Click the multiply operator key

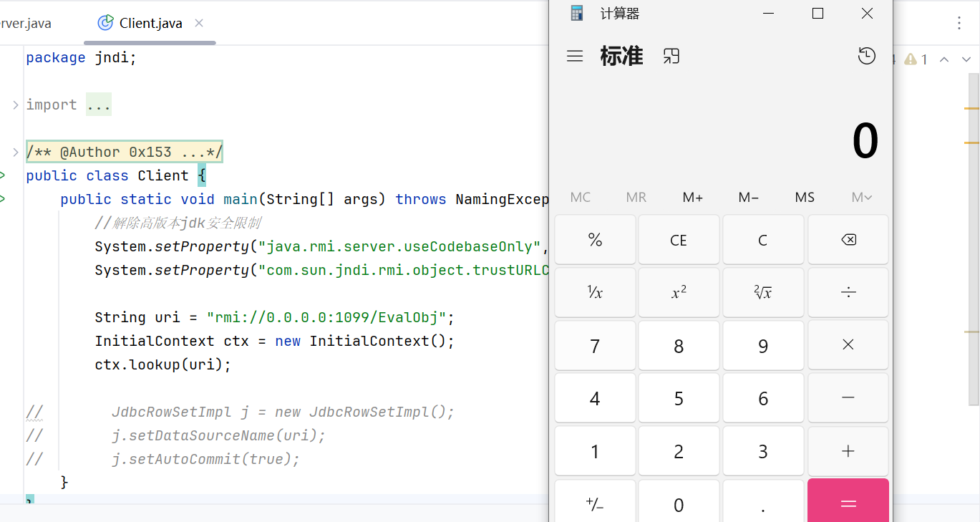848,345
